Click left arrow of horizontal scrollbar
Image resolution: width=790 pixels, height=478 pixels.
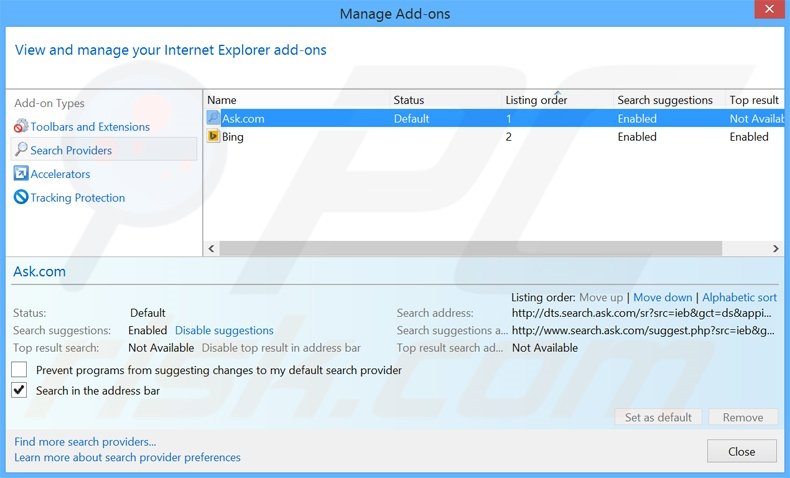pos(211,248)
